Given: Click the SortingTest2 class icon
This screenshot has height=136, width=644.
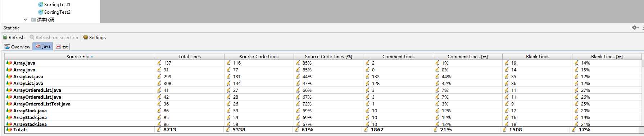Looking at the screenshot, I should 41,12.
